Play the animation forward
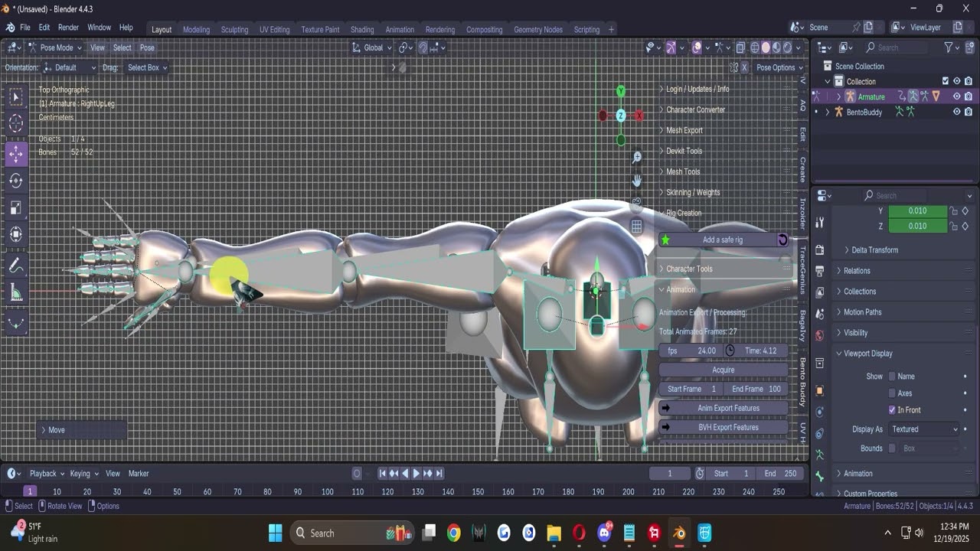Screen dimensions: 980x551 [416, 474]
